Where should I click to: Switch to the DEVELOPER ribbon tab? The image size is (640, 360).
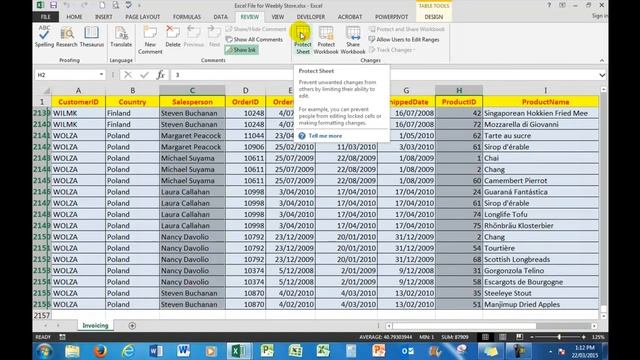[311, 17]
